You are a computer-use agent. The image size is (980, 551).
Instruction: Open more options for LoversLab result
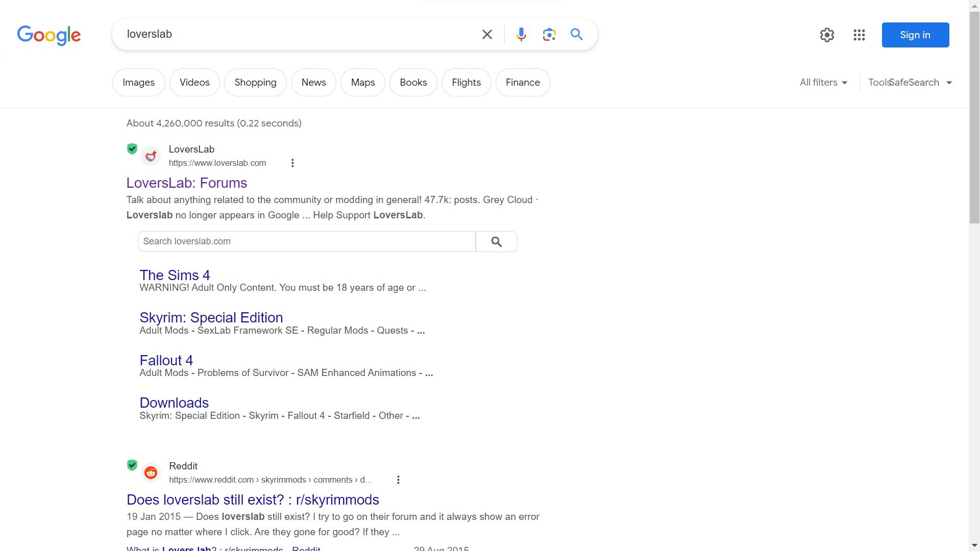click(292, 163)
